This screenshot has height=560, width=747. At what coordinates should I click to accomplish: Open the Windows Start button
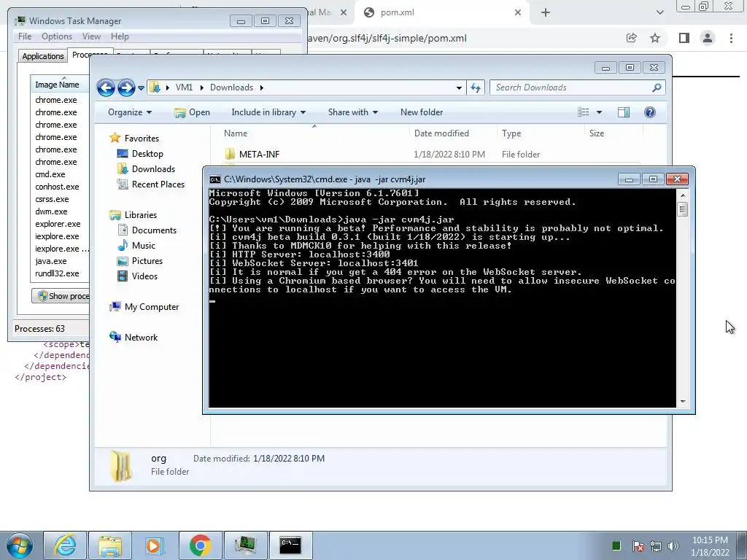20,545
